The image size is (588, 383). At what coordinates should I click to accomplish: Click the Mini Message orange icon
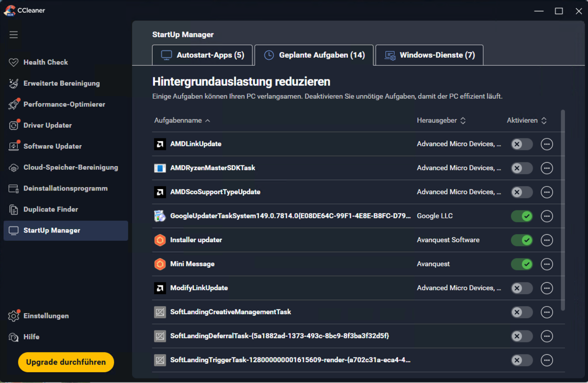click(160, 264)
